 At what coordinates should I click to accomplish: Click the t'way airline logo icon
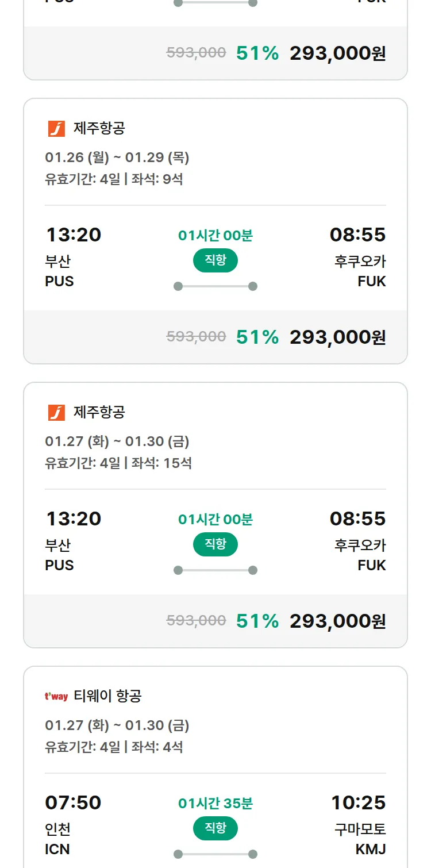56,697
